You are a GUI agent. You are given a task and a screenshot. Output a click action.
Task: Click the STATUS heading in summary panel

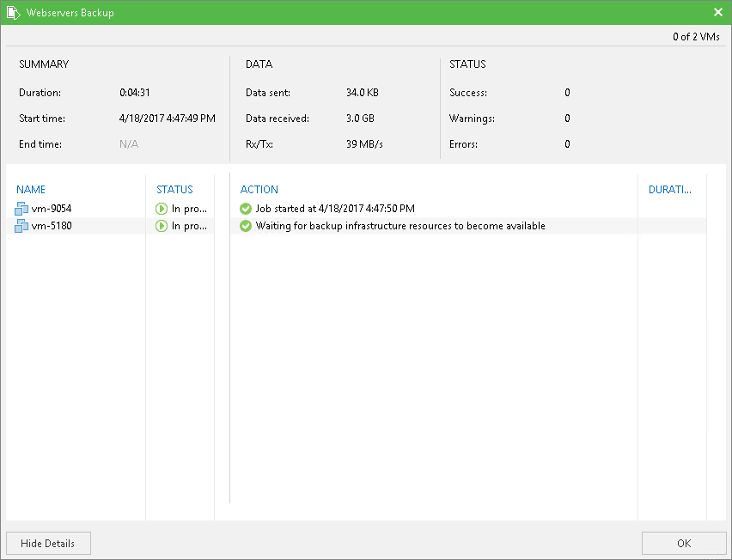(x=467, y=64)
